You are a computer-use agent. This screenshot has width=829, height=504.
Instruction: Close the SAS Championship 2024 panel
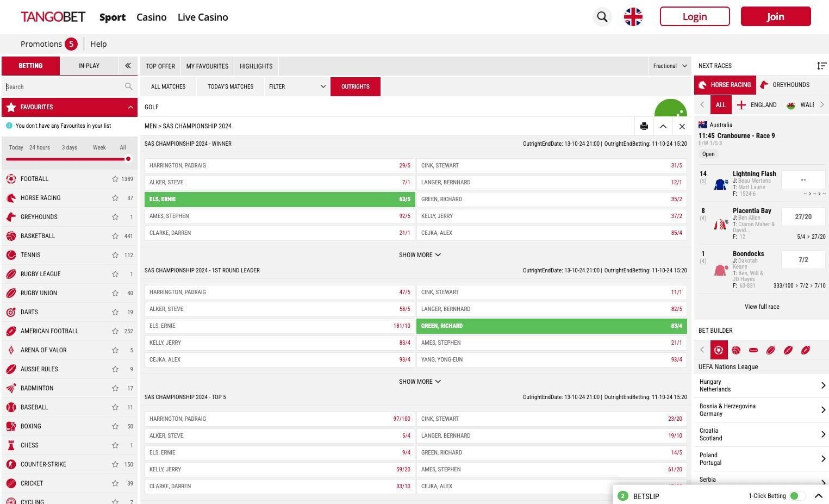[682, 126]
